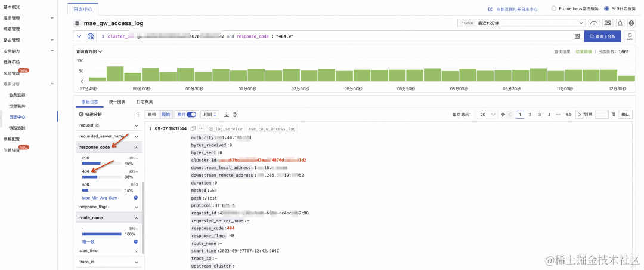Viewport: 644px width, 270px height.
Task: Go to previous page arrow in pagination
Action: tap(510, 115)
